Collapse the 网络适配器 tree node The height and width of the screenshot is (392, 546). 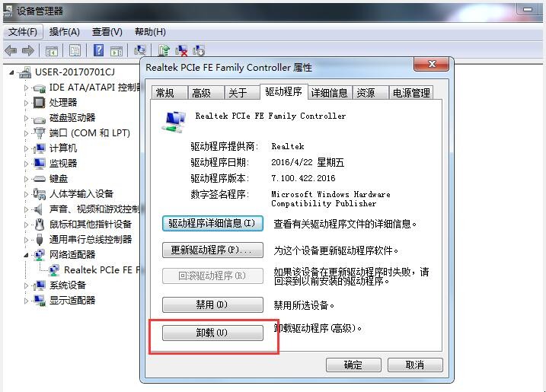(26, 255)
